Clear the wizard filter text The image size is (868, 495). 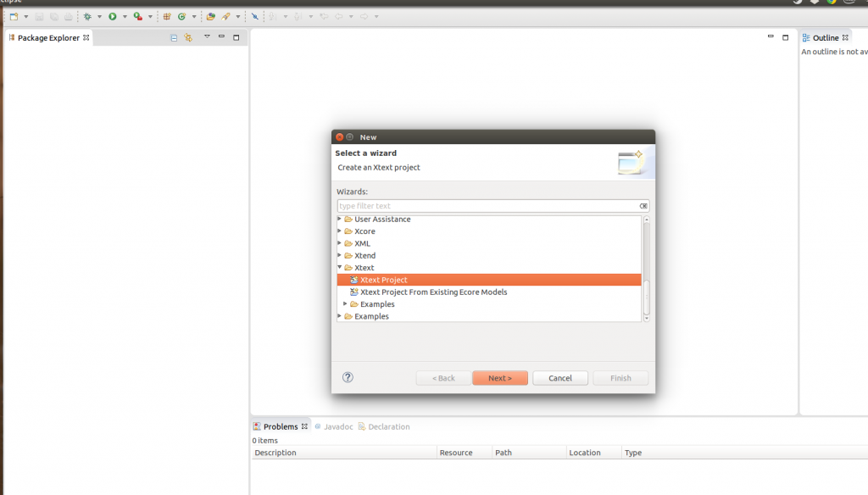coord(643,206)
